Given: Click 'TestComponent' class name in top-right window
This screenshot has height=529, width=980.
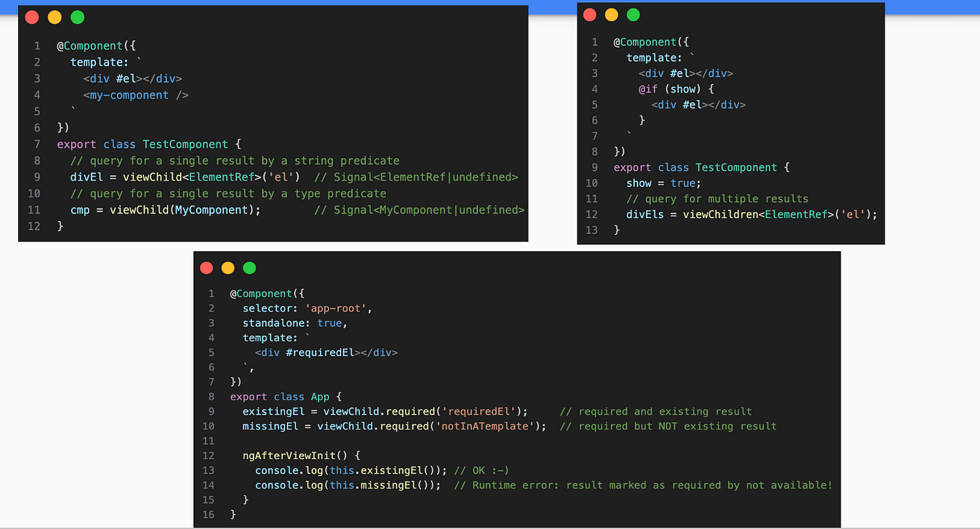Looking at the screenshot, I should click(738, 167).
